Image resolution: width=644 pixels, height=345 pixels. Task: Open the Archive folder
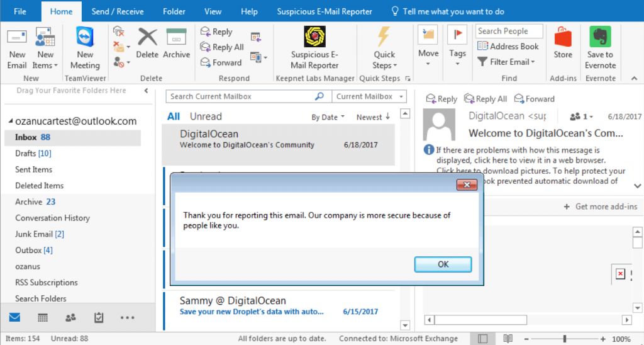pyautogui.click(x=35, y=201)
